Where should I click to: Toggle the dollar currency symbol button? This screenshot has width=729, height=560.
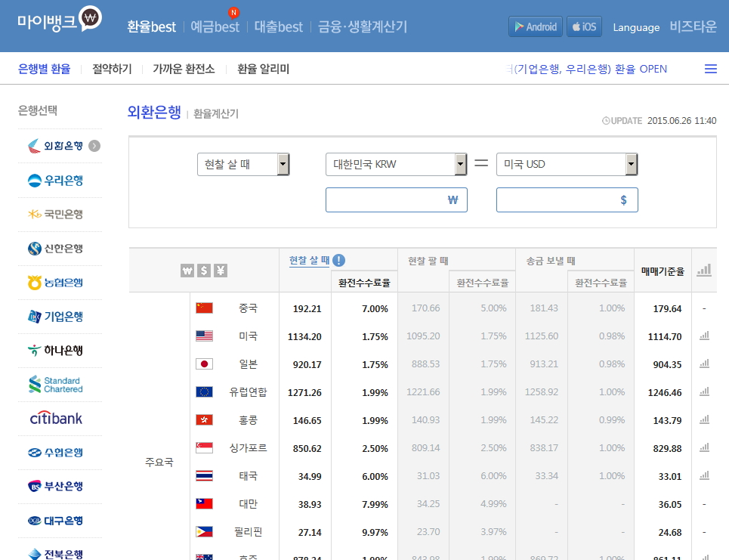point(204,271)
